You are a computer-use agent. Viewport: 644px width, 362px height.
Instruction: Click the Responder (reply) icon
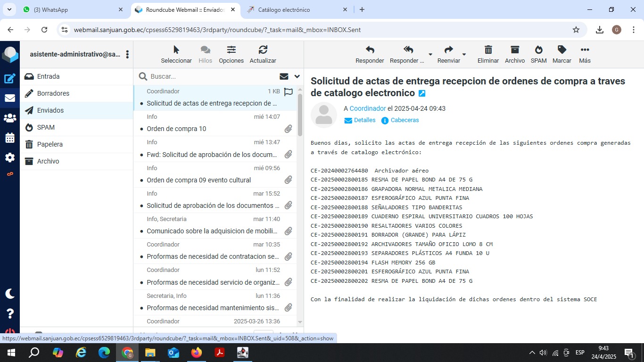(370, 50)
